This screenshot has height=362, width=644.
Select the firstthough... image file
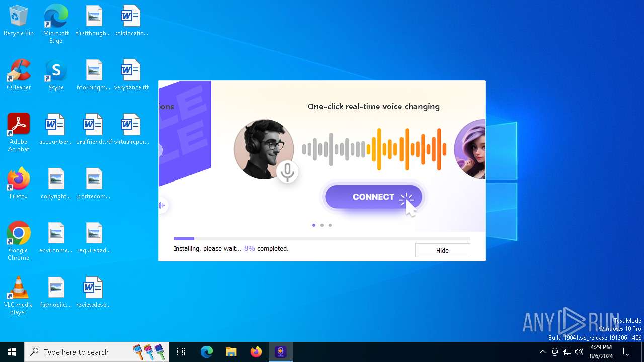(94, 21)
